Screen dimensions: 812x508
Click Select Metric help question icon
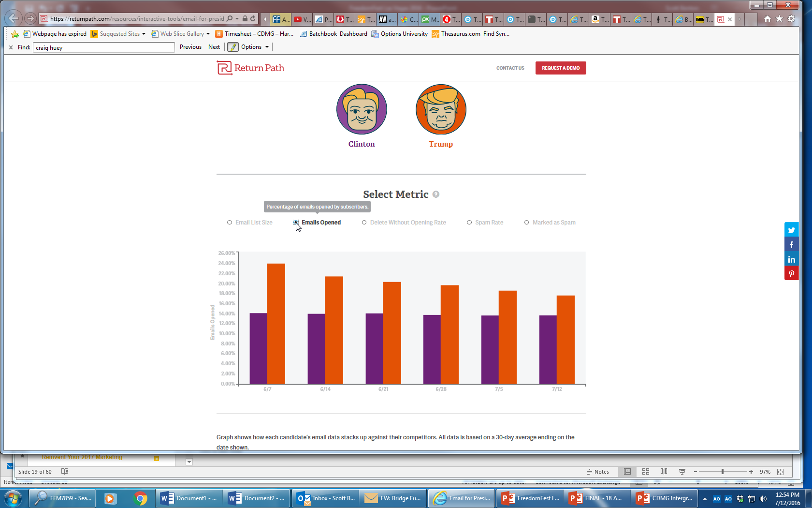tap(436, 194)
